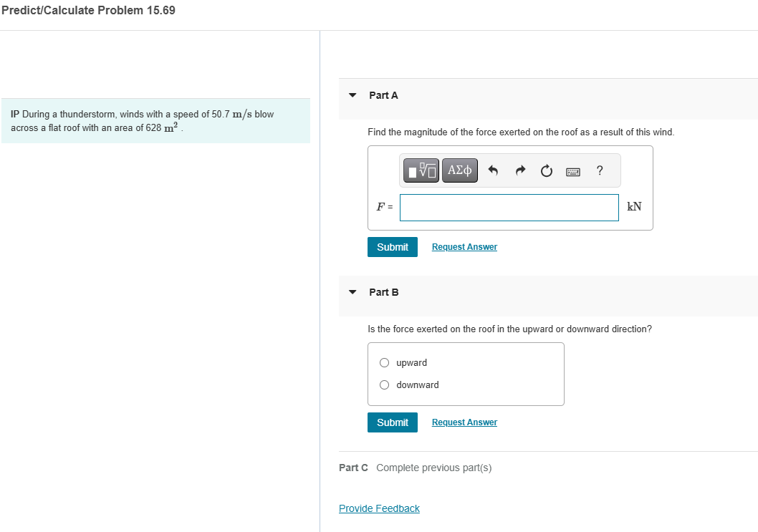This screenshot has height=532, width=758.
Task: Choose downward as the force direction
Action: 384,385
